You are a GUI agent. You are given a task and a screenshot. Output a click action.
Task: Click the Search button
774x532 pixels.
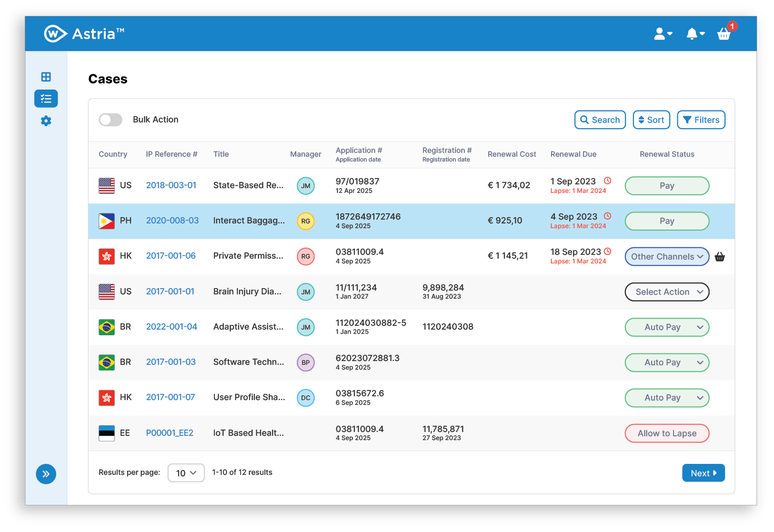[600, 120]
